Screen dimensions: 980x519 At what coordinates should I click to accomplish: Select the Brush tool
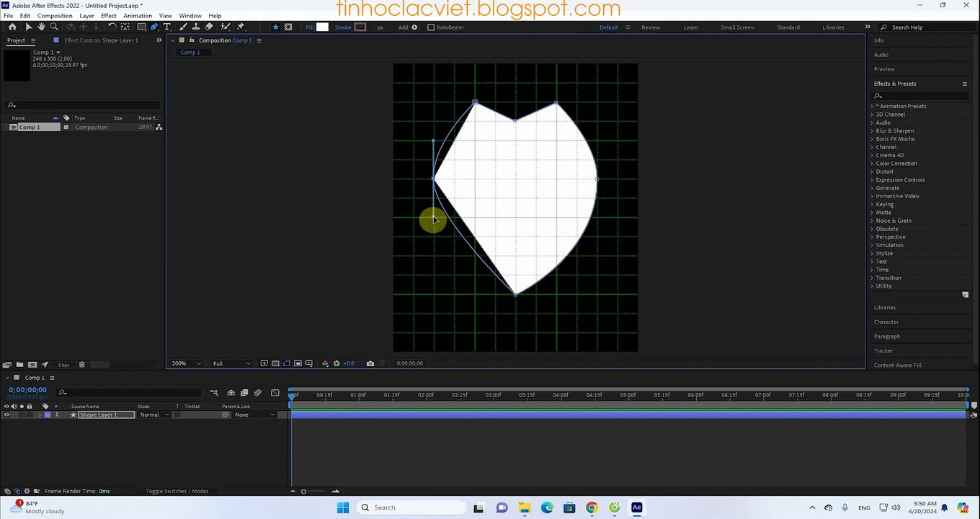point(183,27)
